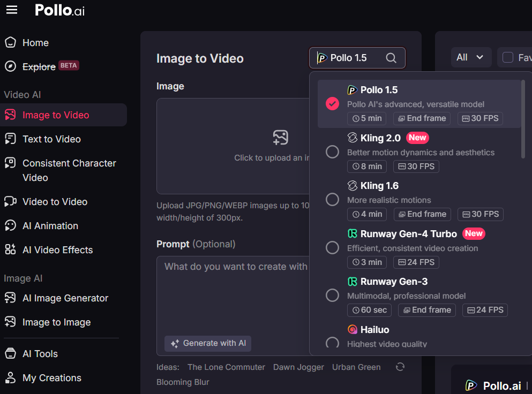
Task: Click the Hailuo logo icon
Action: click(x=353, y=329)
